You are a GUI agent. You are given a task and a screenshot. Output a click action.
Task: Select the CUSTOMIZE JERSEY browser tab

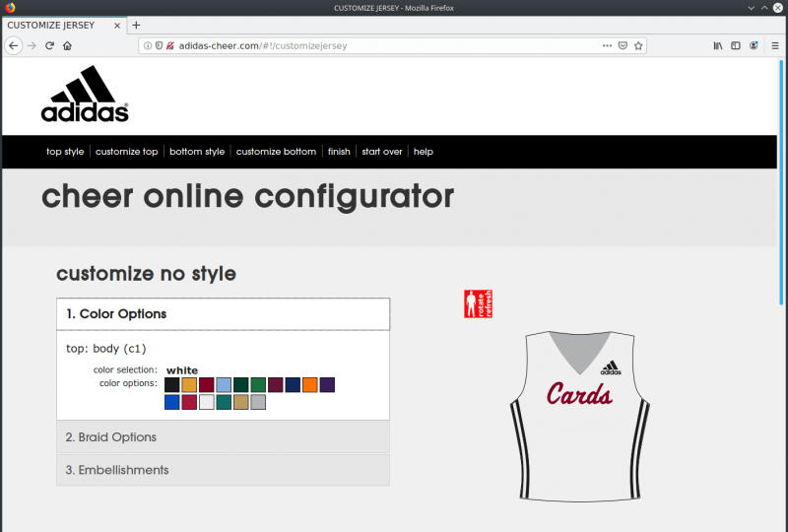click(64, 26)
